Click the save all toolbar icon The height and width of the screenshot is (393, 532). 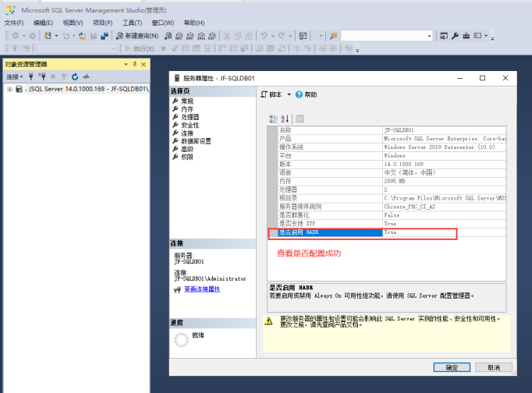click(x=105, y=36)
